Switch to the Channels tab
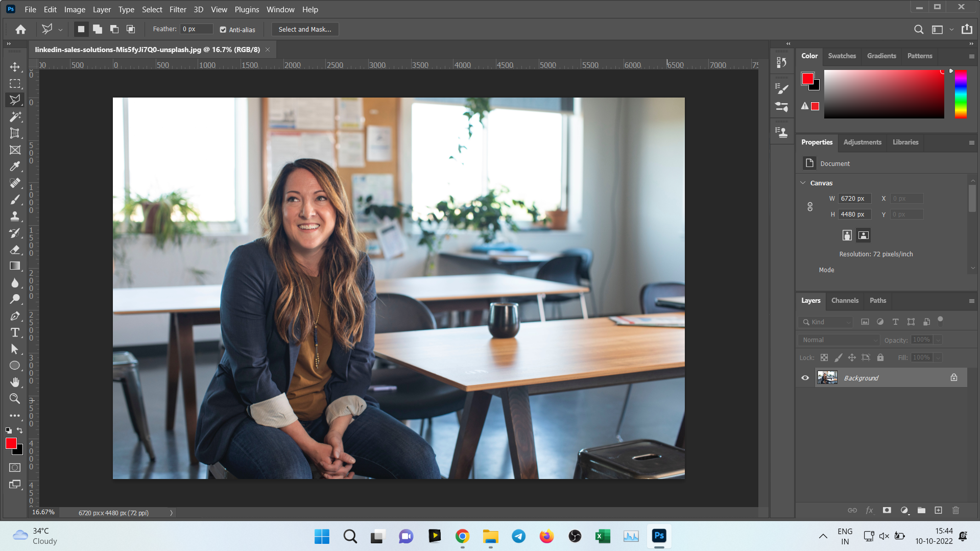The height and width of the screenshot is (551, 980). [x=845, y=300]
